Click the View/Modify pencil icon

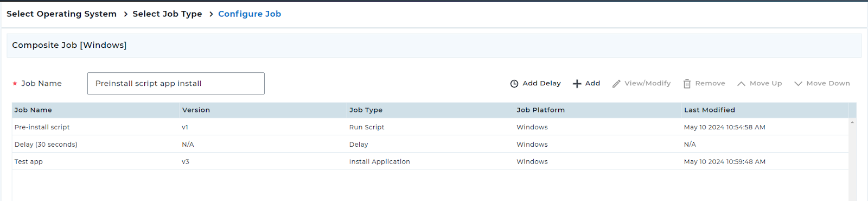pyautogui.click(x=616, y=84)
